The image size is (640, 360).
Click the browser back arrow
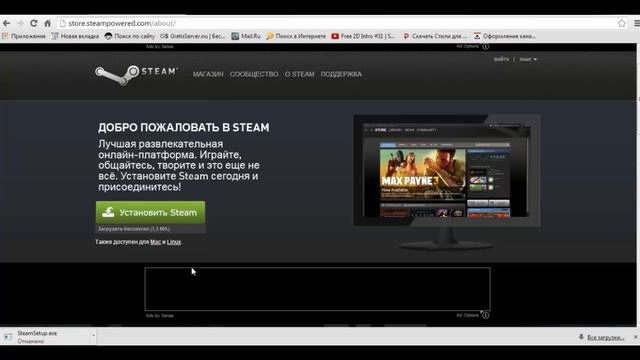(6, 23)
